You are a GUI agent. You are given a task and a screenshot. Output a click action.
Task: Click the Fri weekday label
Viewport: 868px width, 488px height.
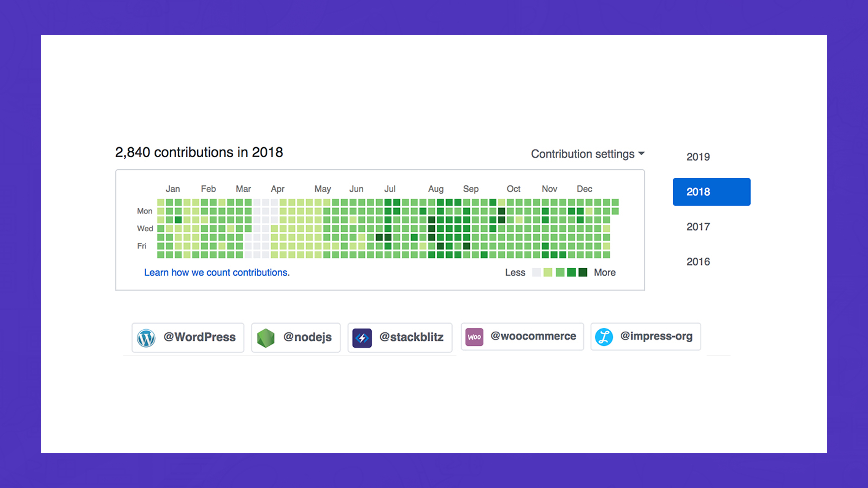click(142, 246)
